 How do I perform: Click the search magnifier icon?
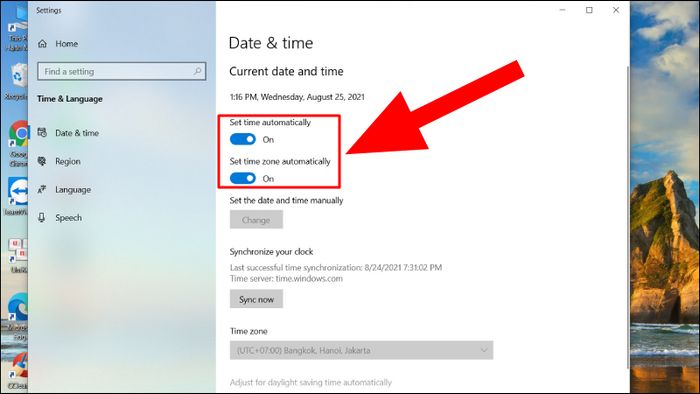(x=197, y=71)
